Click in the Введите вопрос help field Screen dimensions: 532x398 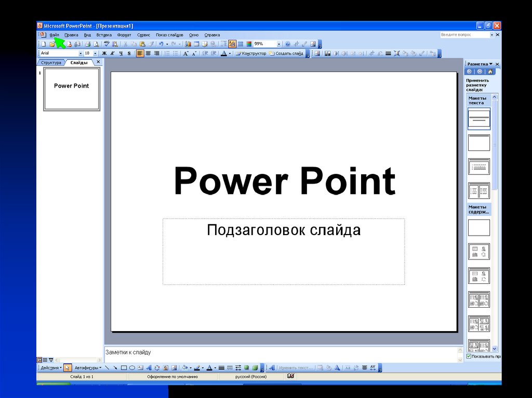(464, 35)
